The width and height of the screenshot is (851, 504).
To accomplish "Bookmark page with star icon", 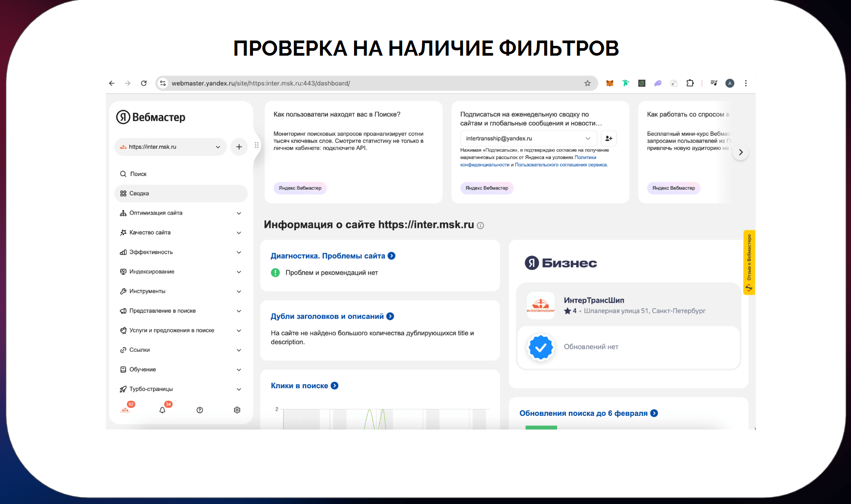I will click(x=587, y=83).
